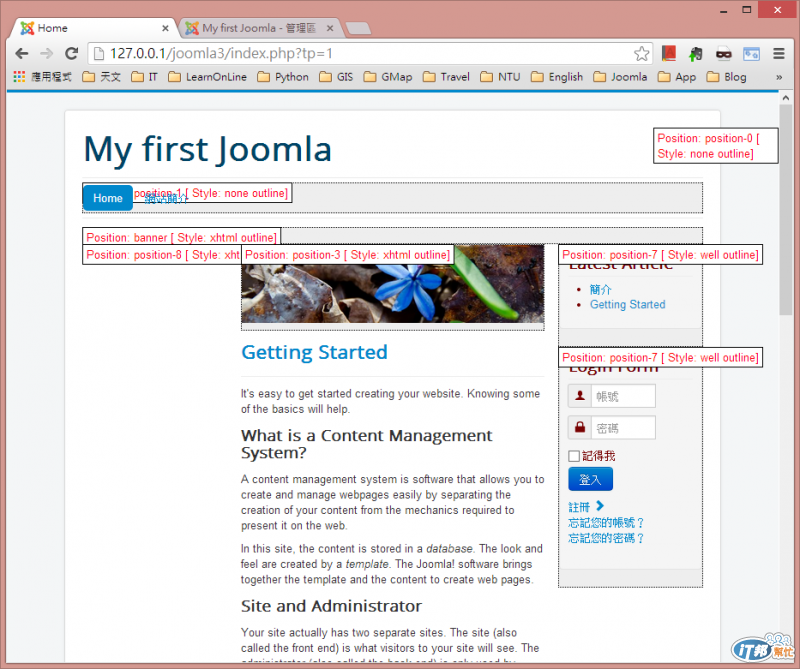
Task: Open the Blog bookmark folder
Action: point(727,77)
